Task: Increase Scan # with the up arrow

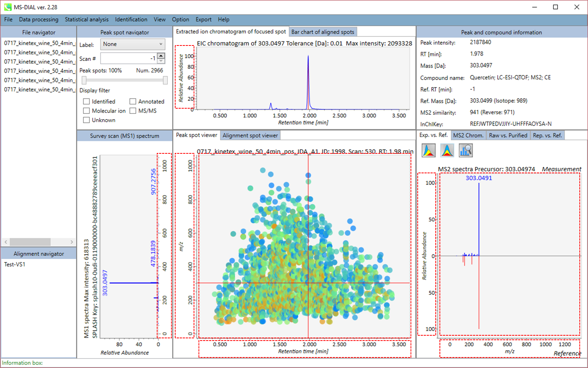Action: [161, 56]
